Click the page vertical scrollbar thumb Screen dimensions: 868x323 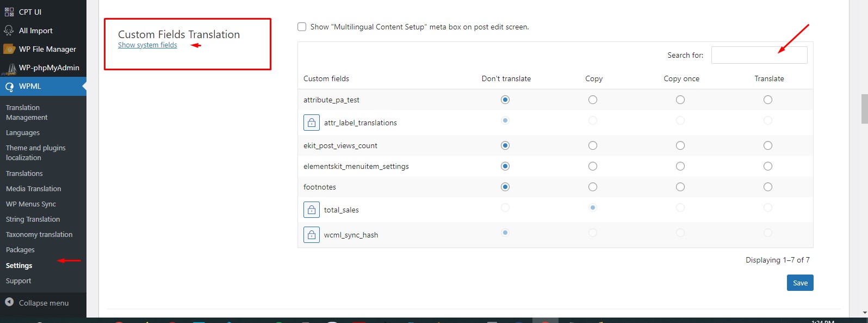864,109
